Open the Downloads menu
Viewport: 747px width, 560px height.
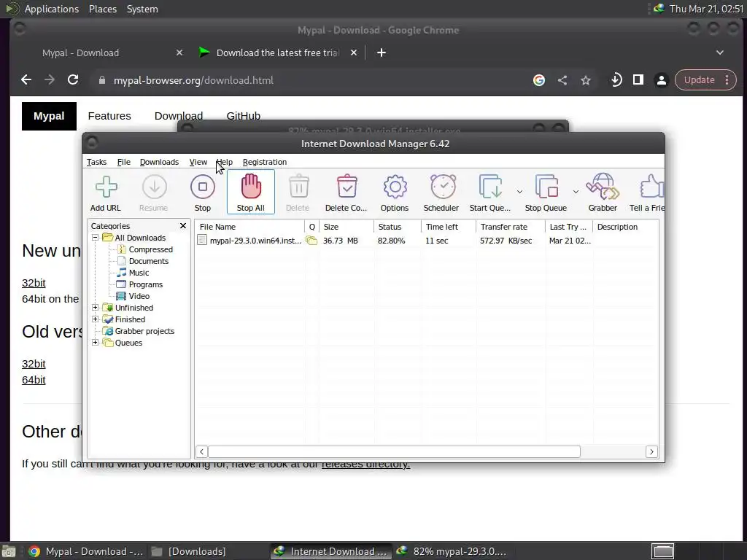pyautogui.click(x=159, y=162)
